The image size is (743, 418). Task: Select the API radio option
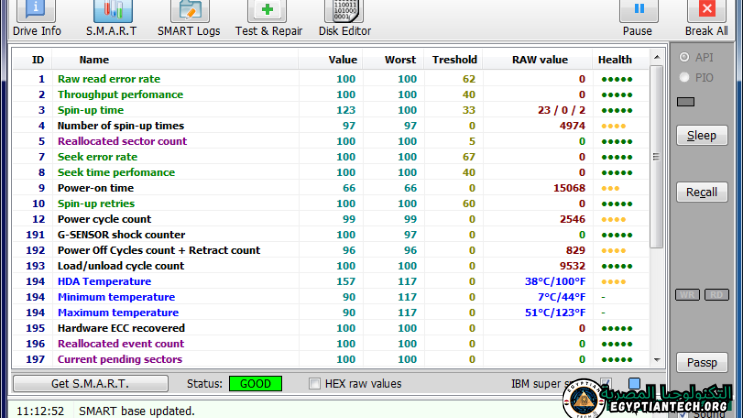[685, 58]
